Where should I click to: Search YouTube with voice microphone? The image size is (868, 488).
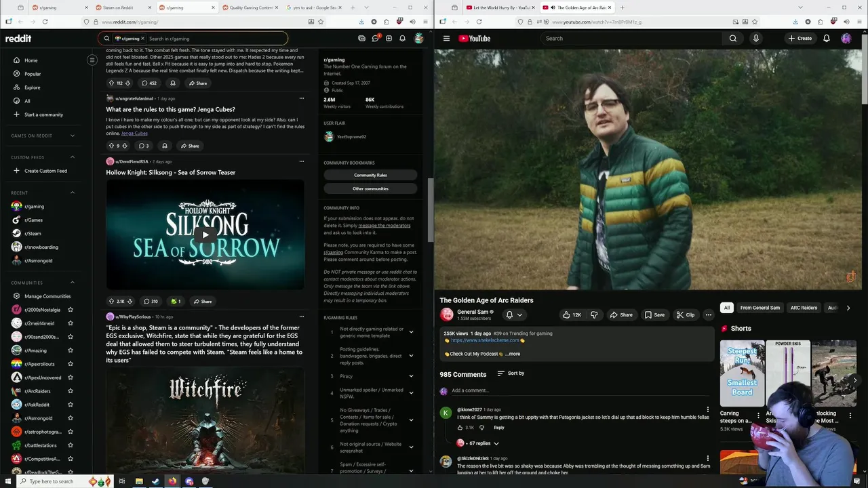[755, 39]
